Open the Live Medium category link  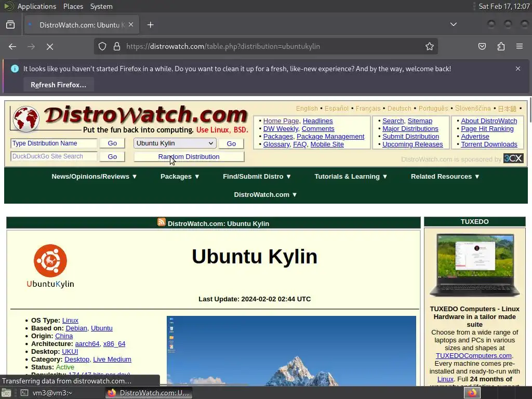click(x=112, y=360)
